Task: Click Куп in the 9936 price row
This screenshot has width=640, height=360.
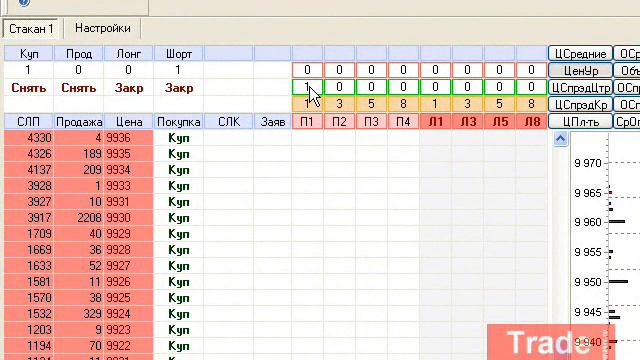Action: pos(179,138)
